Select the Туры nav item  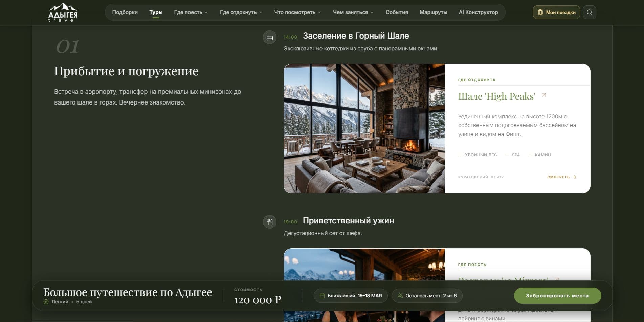[156, 12]
